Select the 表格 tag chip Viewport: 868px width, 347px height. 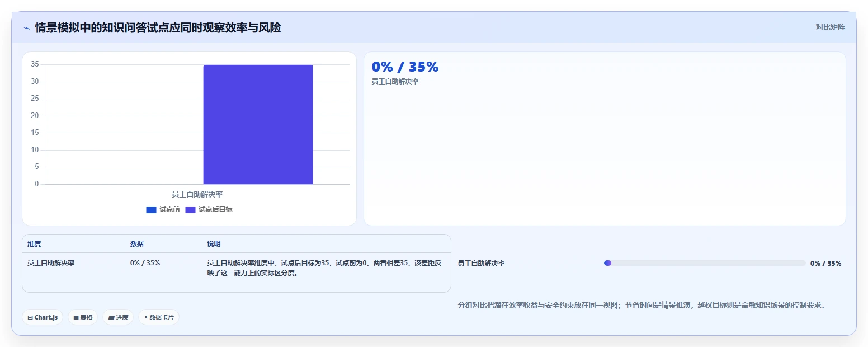(83, 317)
